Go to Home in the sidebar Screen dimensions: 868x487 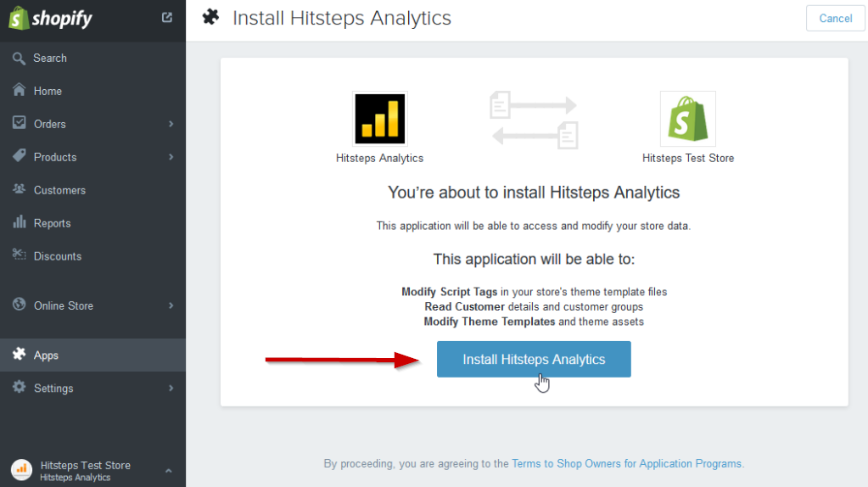point(93,91)
